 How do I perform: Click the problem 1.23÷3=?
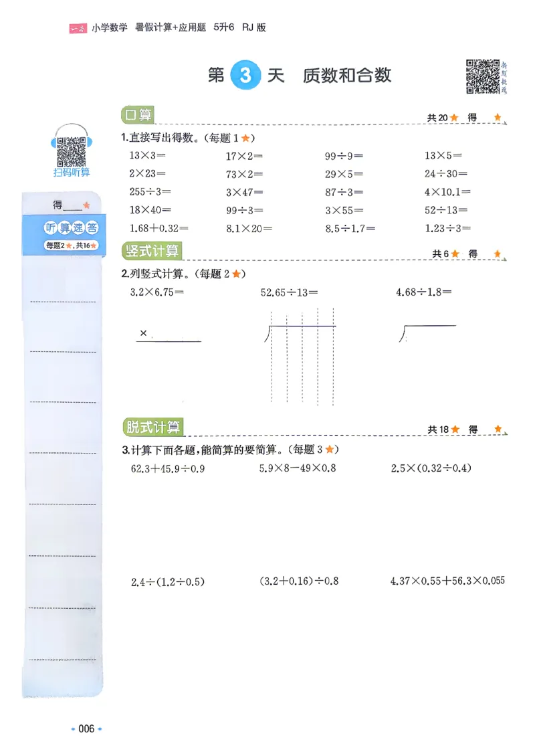pyautogui.click(x=448, y=228)
